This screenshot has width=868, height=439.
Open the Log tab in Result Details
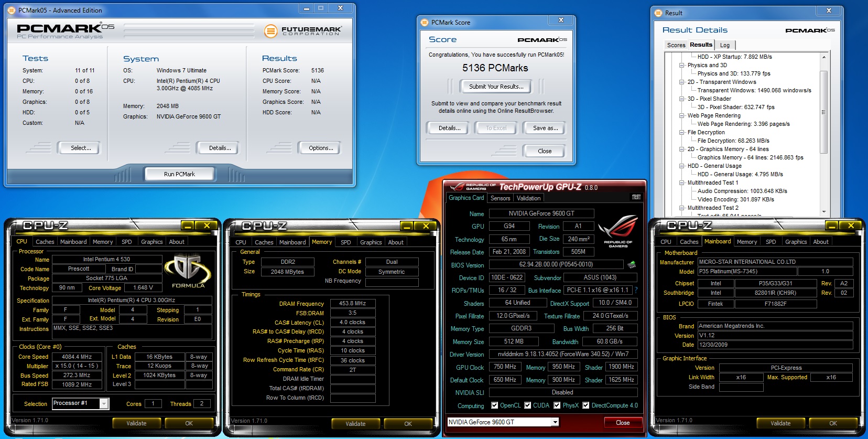[725, 45]
